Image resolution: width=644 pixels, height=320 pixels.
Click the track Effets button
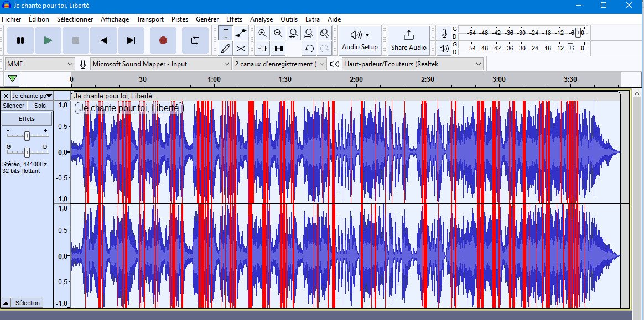[27, 119]
